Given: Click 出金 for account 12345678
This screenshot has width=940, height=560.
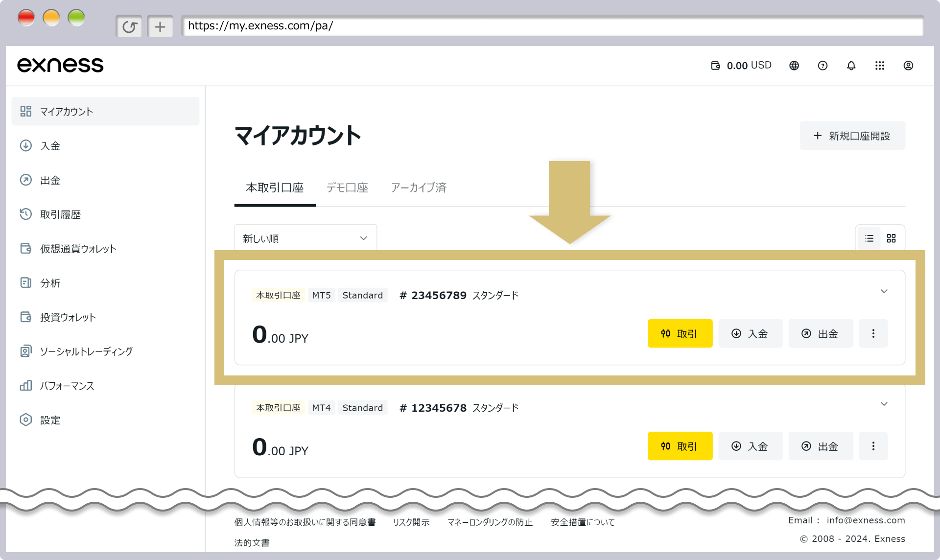Looking at the screenshot, I should coord(821,446).
